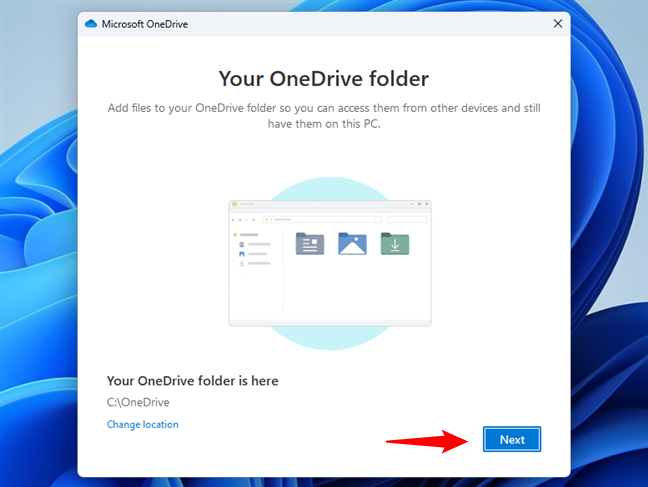Image resolution: width=648 pixels, height=487 pixels.
Task: Open the Change location link
Action: pos(143,425)
